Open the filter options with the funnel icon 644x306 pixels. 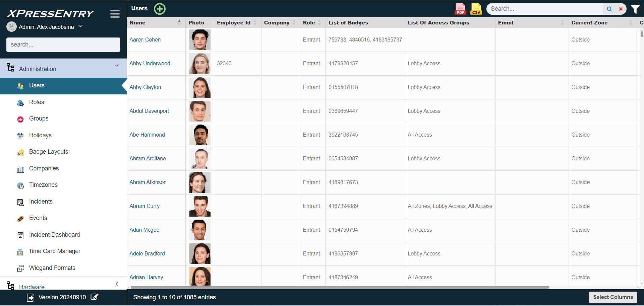(636, 9)
